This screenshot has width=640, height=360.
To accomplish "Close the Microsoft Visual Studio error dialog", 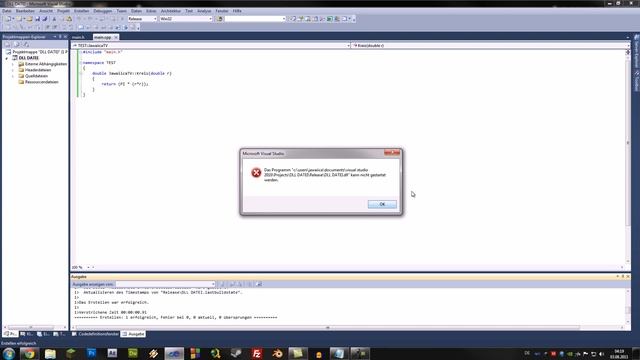I will [392, 153].
